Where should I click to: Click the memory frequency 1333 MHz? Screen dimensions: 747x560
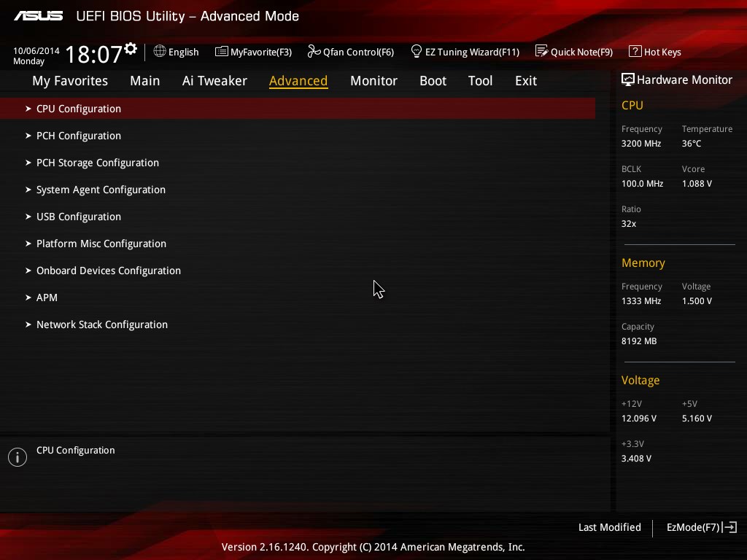(x=640, y=301)
